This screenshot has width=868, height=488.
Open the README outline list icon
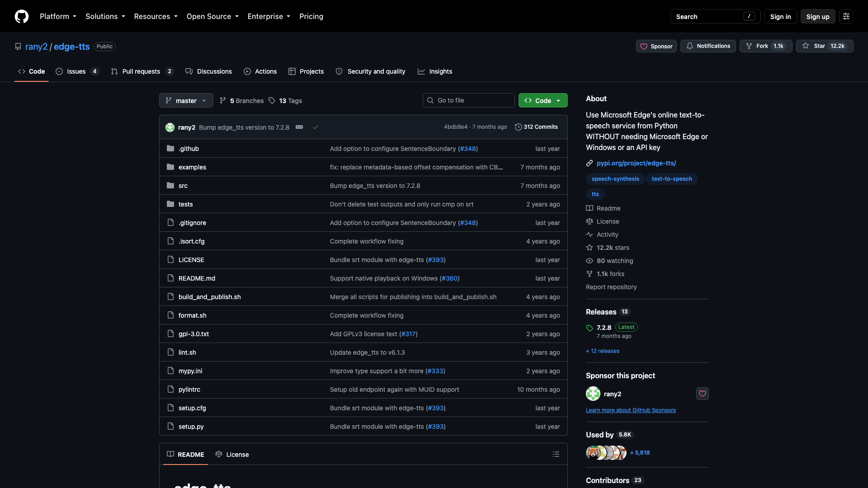pyautogui.click(x=556, y=454)
